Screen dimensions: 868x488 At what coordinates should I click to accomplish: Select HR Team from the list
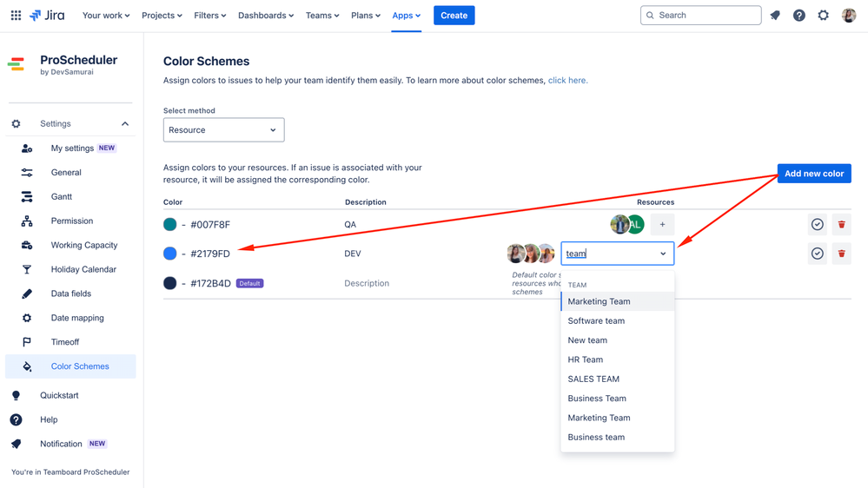click(x=617, y=359)
